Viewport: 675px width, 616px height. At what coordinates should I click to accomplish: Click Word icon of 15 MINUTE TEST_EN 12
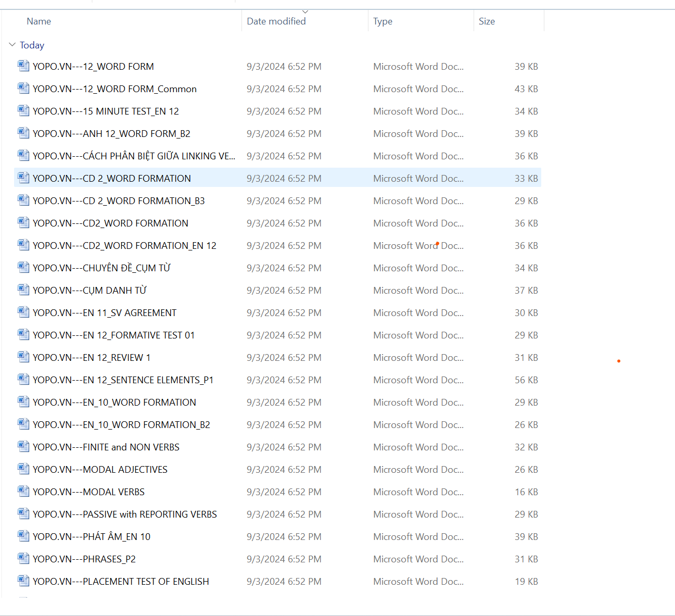pos(23,110)
